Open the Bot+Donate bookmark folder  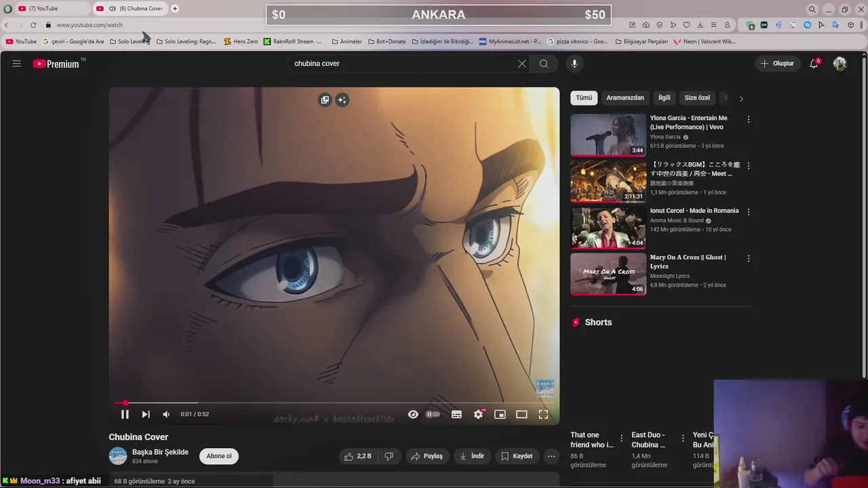pyautogui.click(x=387, y=41)
